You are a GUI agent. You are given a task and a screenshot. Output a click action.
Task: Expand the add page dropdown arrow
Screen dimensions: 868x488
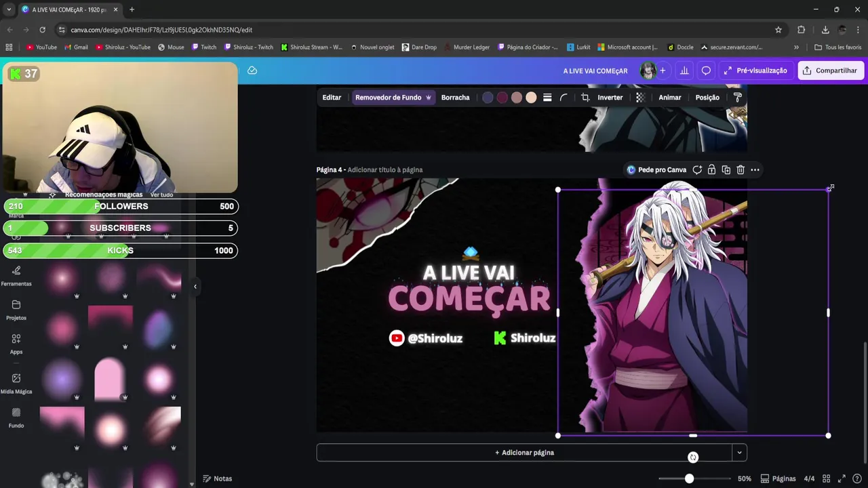point(739,453)
